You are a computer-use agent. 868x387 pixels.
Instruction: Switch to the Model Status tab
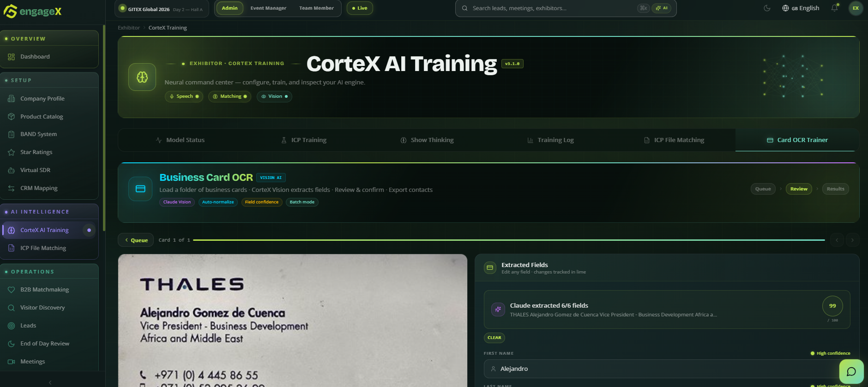(x=180, y=140)
